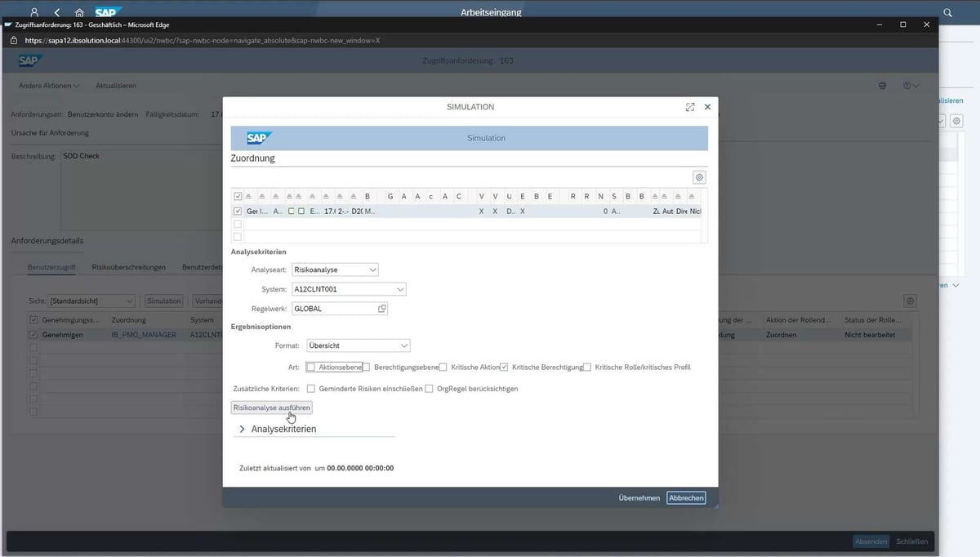Open the user profile icon in top bar

point(33,12)
